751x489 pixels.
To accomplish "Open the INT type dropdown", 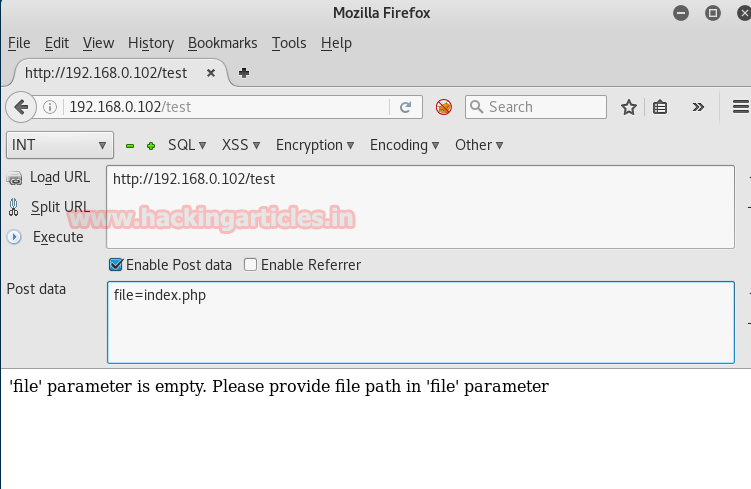I will (60, 145).
